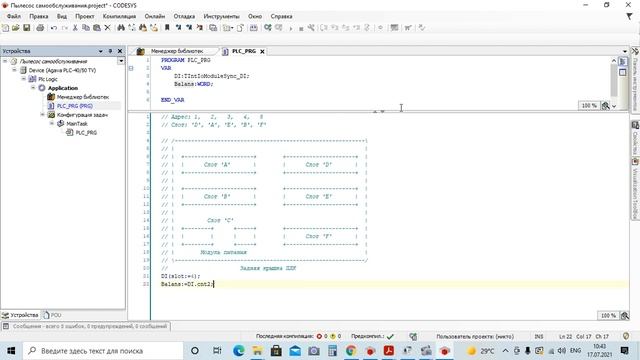The width and height of the screenshot is (640, 360).
Task: Switch to the Менеджер библиотек tab
Action: pos(176,51)
